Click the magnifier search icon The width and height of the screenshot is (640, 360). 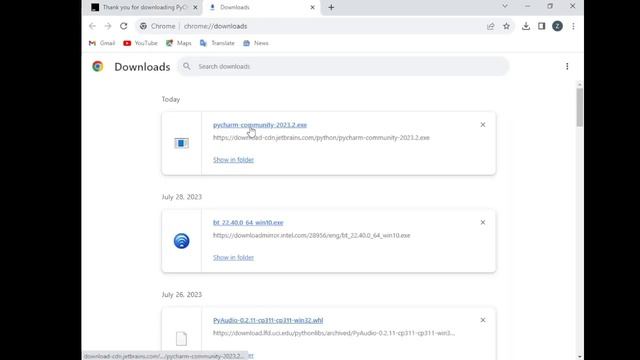187,66
